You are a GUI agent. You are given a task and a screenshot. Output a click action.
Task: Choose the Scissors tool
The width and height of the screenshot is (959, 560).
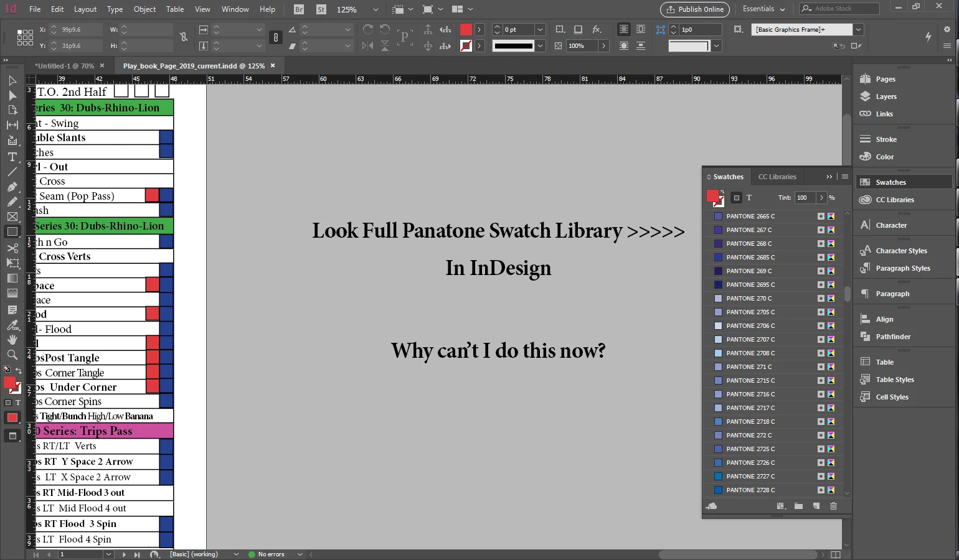click(x=12, y=248)
